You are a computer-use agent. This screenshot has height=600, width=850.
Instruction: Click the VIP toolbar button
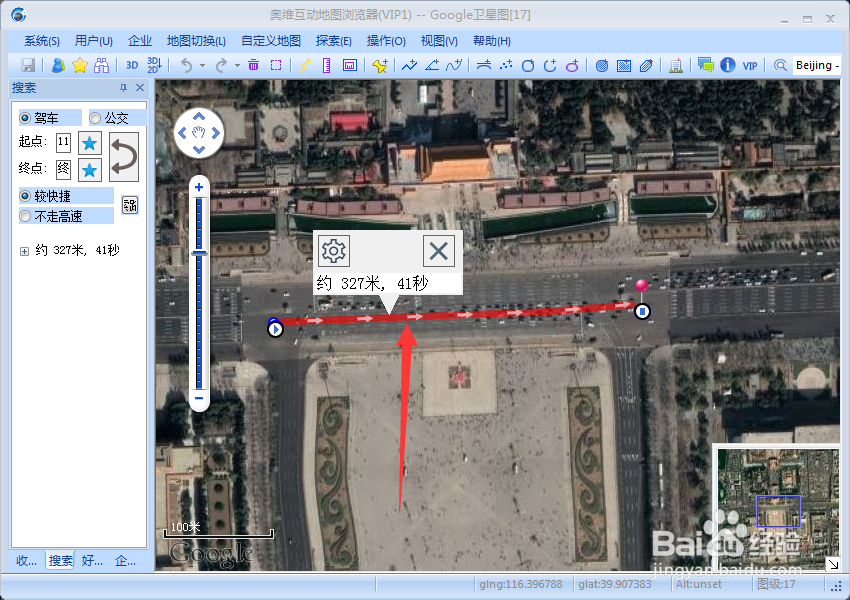pyautogui.click(x=750, y=66)
